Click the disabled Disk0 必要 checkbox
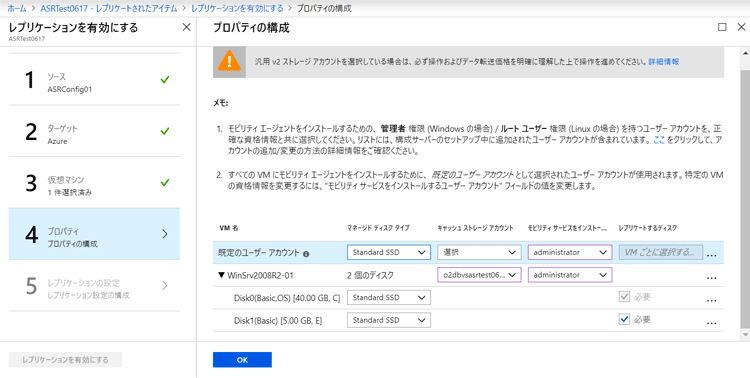750x378 pixels. coord(624,297)
